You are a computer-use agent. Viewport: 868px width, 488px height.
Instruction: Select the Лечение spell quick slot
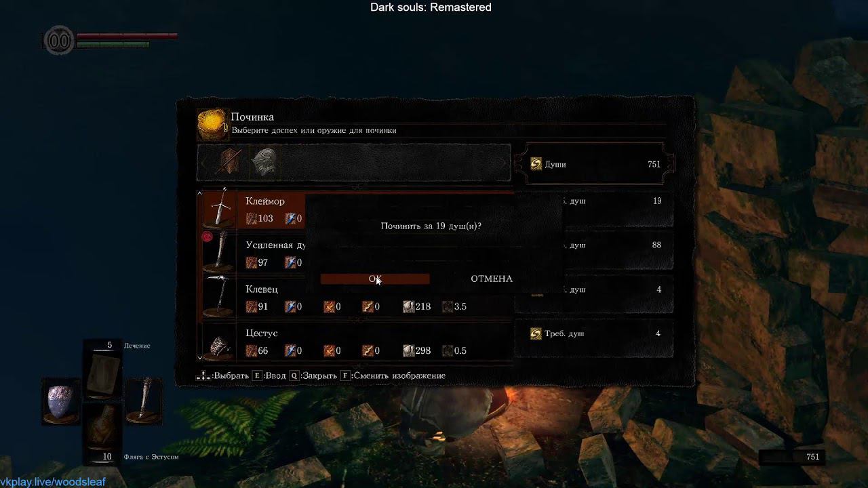[102, 371]
